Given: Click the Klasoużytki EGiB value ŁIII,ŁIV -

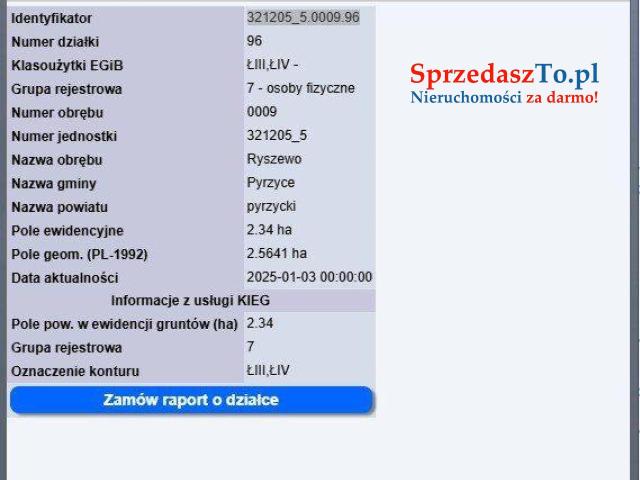Looking at the screenshot, I should point(272,65).
